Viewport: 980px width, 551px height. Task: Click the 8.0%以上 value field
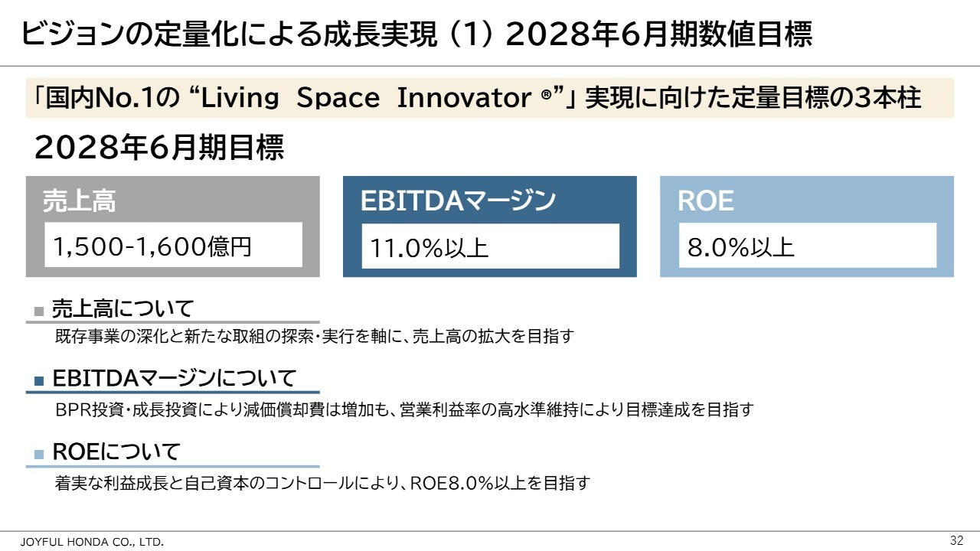click(x=807, y=245)
